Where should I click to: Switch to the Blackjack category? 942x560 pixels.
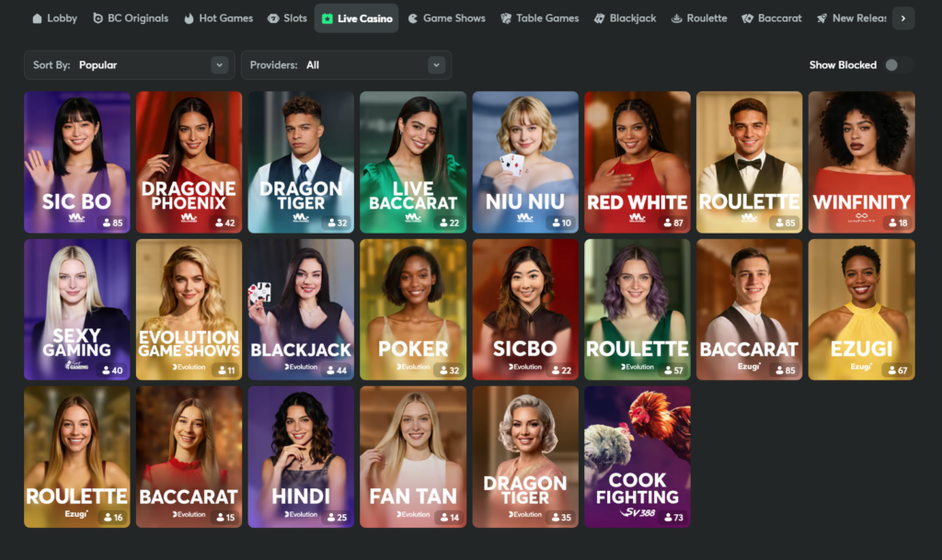click(625, 18)
